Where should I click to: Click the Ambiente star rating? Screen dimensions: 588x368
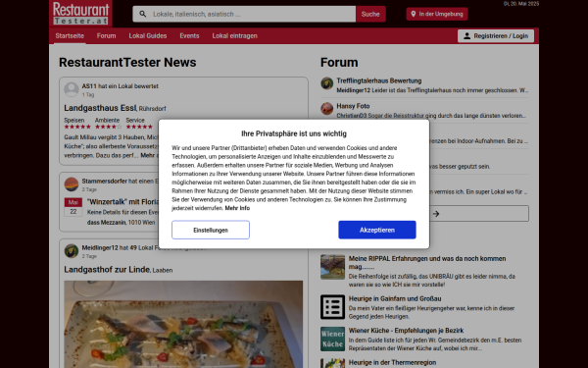109,127
